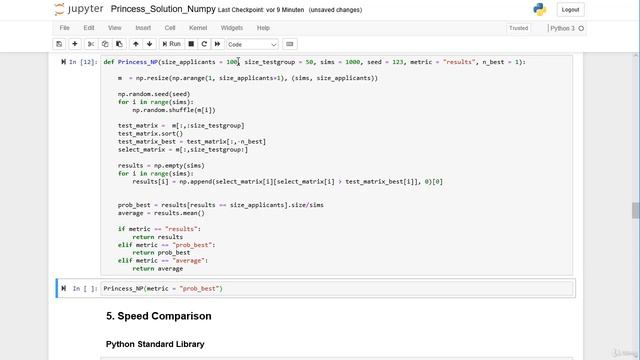Click the Python Standard Library heading

point(155,344)
